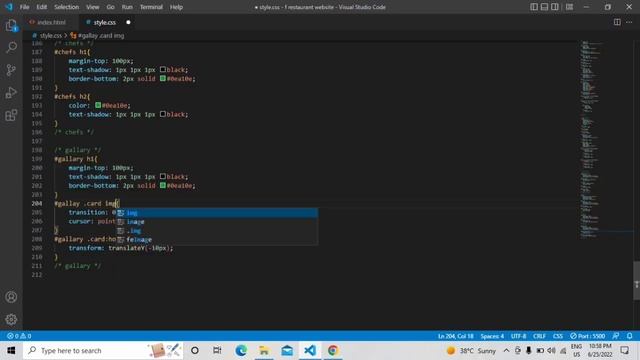
Task: Open the Manage gear menu
Action: (11, 319)
